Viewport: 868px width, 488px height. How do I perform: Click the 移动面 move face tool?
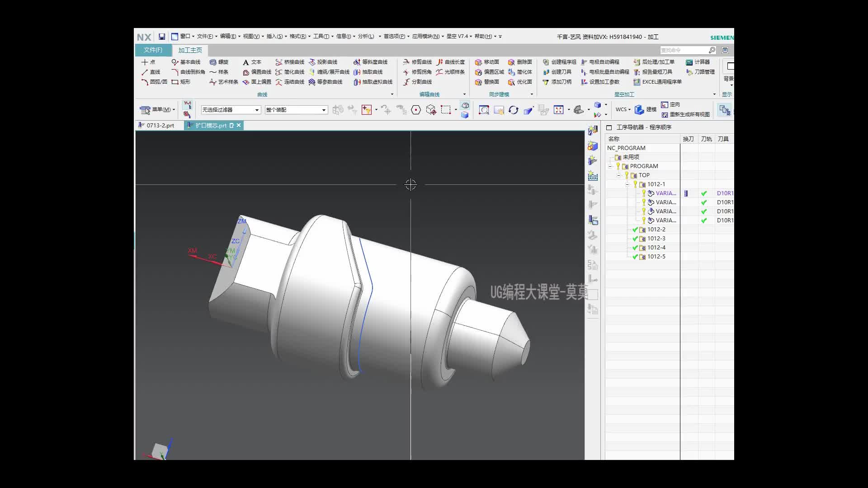pyautogui.click(x=487, y=62)
